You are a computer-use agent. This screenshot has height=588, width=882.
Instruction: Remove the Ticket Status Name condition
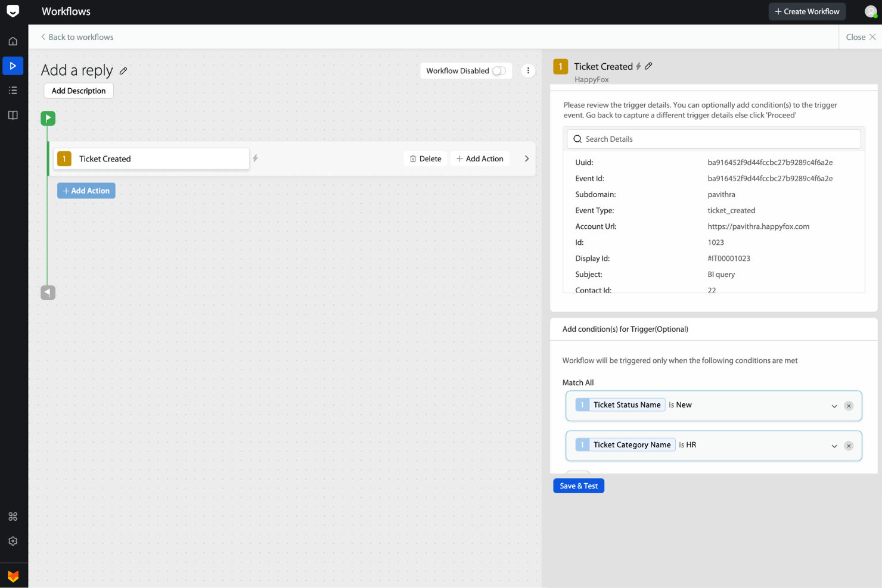coord(849,406)
